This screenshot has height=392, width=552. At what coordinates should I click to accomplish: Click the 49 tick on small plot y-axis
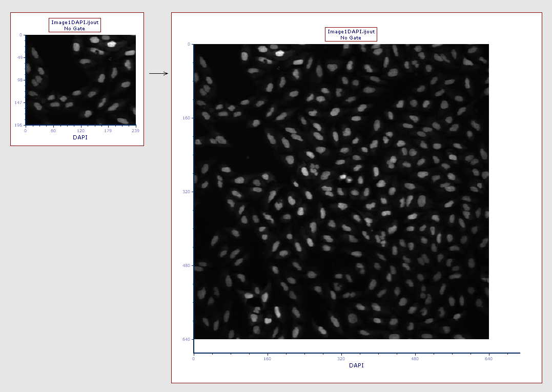click(x=19, y=57)
